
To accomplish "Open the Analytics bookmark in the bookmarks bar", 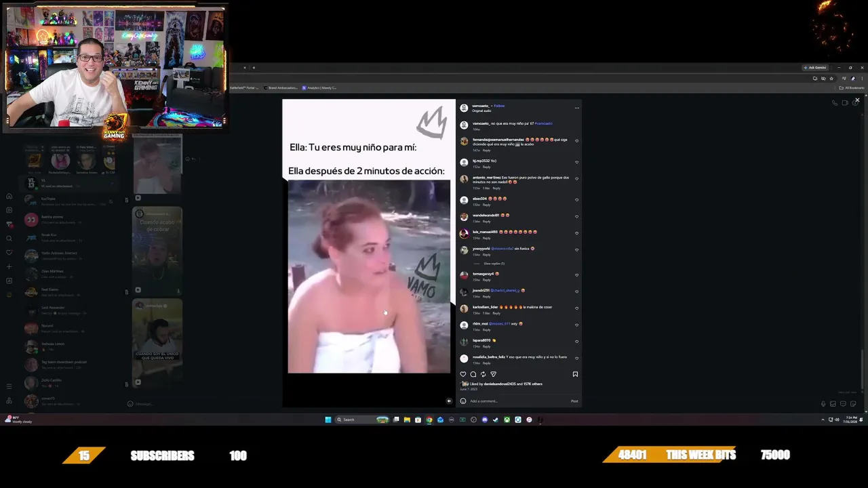I will pos(319,87).
